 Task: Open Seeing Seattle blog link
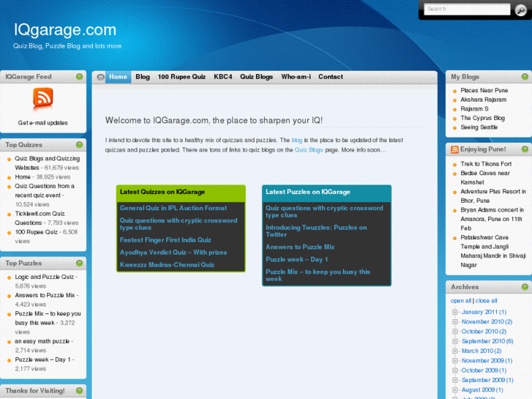479,127
